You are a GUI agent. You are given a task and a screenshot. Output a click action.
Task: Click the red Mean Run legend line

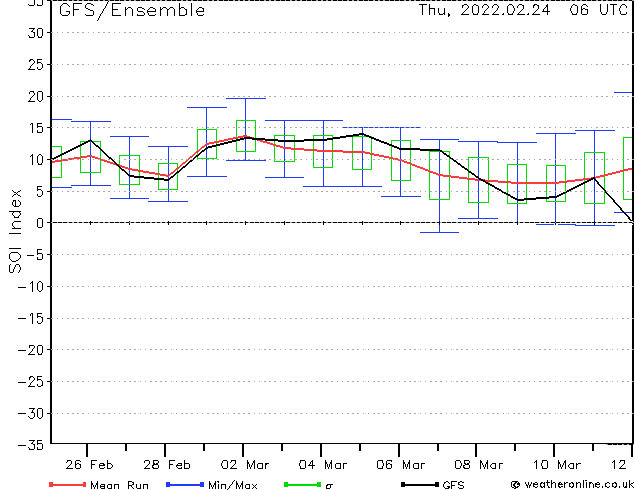[x=68, y=484]
